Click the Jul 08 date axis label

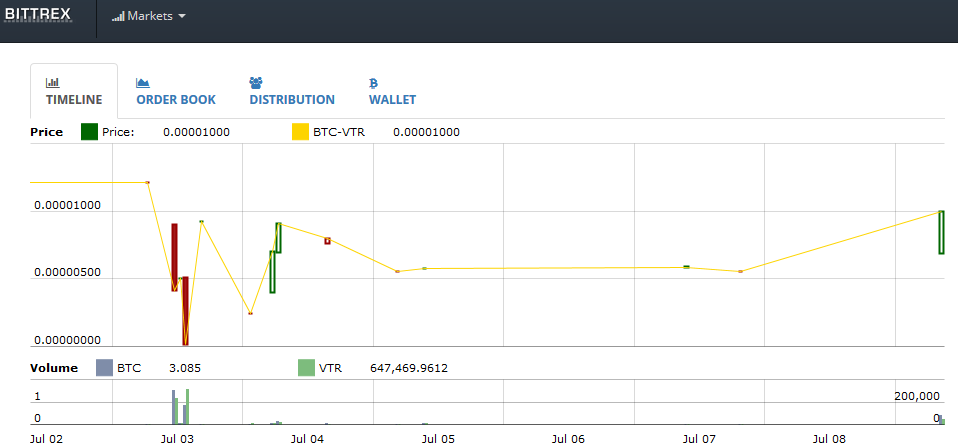[829, 439]
